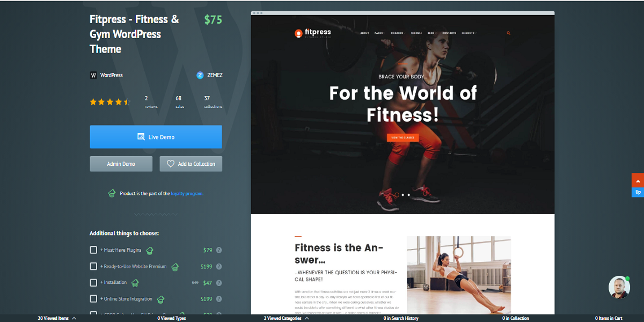Open help tooltip for Online Store Integration
Viewport: 644px width, 322px height.
click(x=219, y=298)
